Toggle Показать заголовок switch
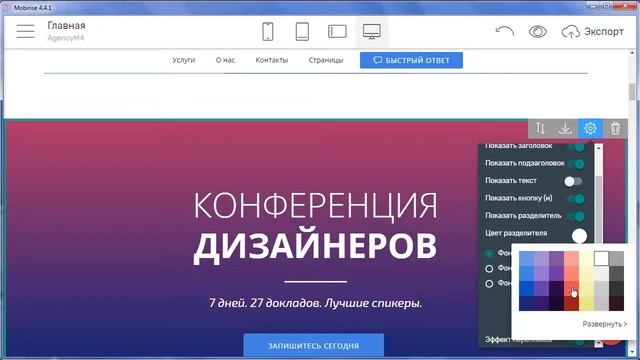 pyautogui.click(x=576, y=147)
